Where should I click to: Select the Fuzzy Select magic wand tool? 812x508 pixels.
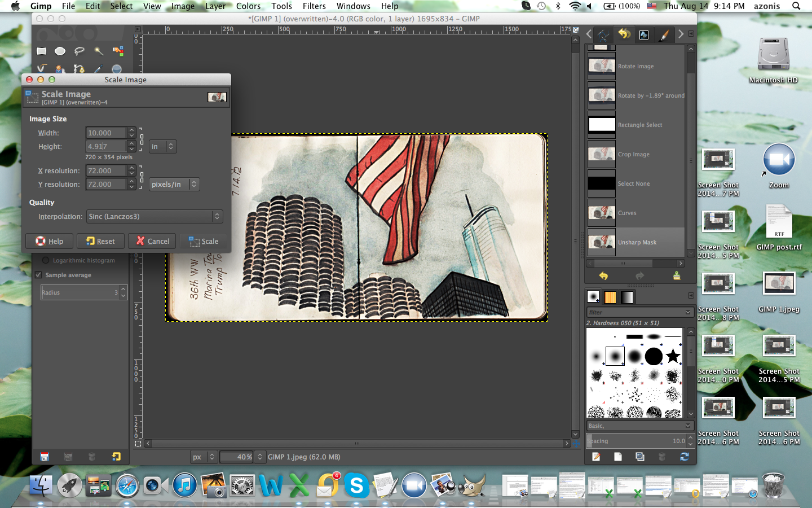coord(99,51)
